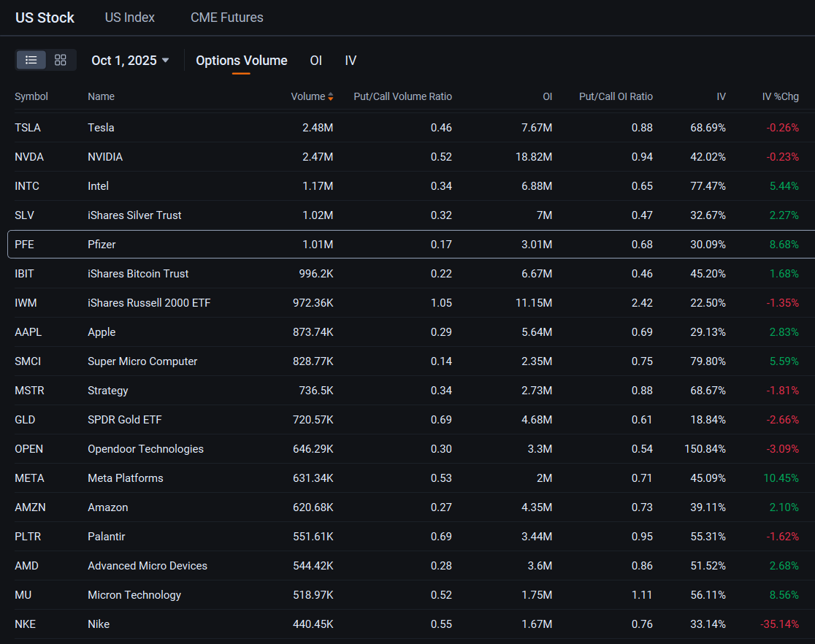This screenshot has height=644, width=815.
Task: Switch to US Index tab
Action: (130, 17)
